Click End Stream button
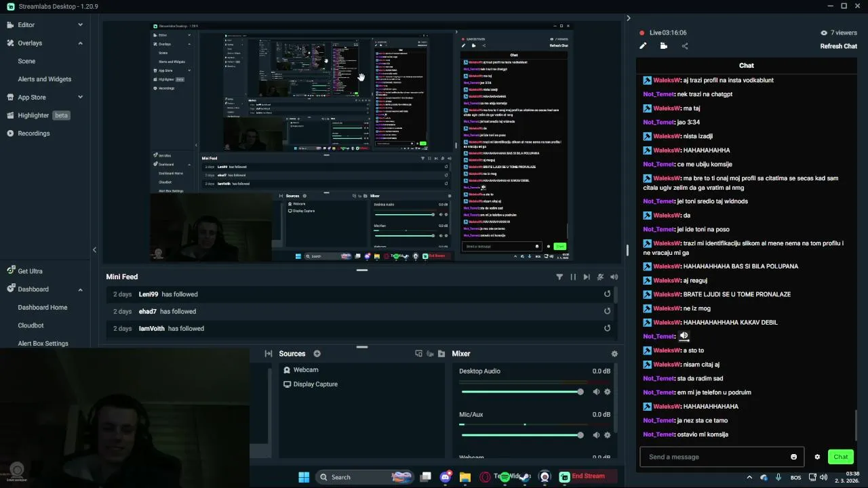The width and height of the screenshot is (868, 488). 588,476
